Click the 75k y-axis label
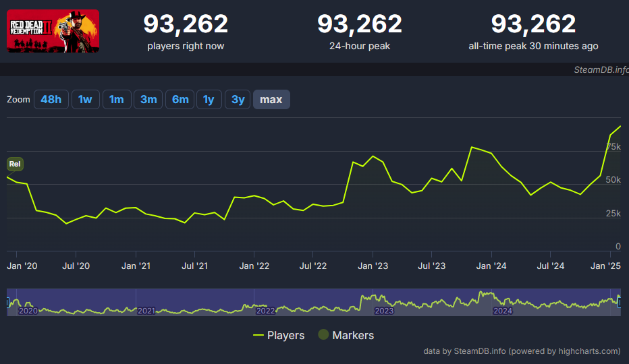The width and height of the screenshot is (629, 364). 613,147
